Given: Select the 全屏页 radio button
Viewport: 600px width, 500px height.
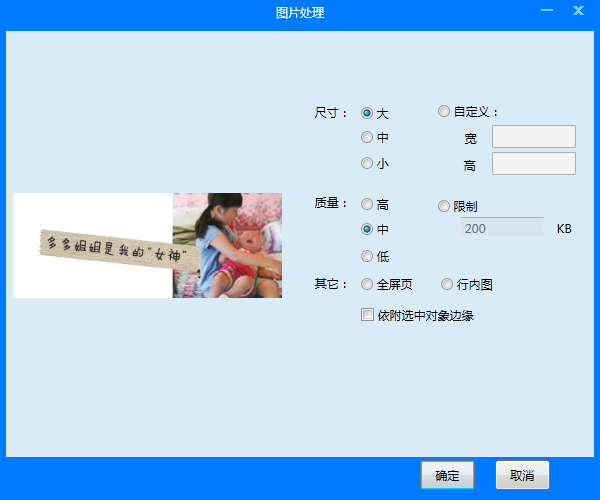Looking at the screenshot, I should click(x=367, y=284).
